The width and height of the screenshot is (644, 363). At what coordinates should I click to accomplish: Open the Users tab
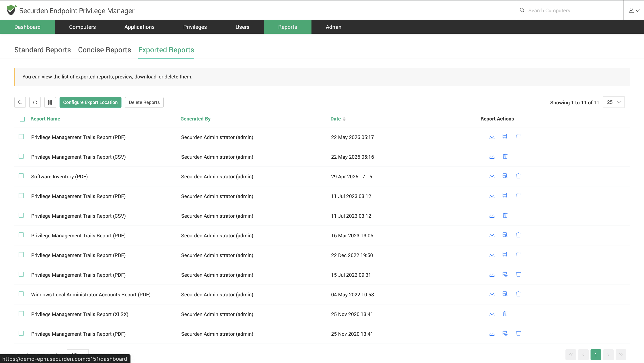coord(242,27)
